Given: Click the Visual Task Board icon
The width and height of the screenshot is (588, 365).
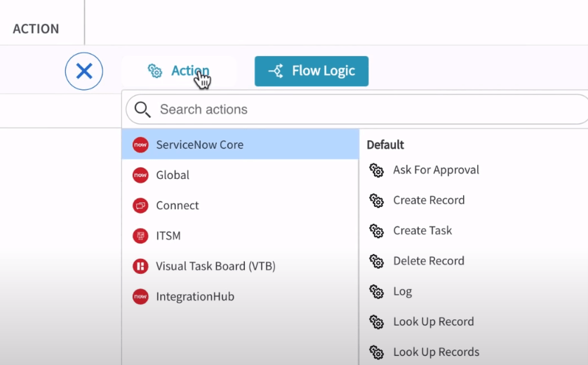Looking at the screenshot, I should point(140,266).
